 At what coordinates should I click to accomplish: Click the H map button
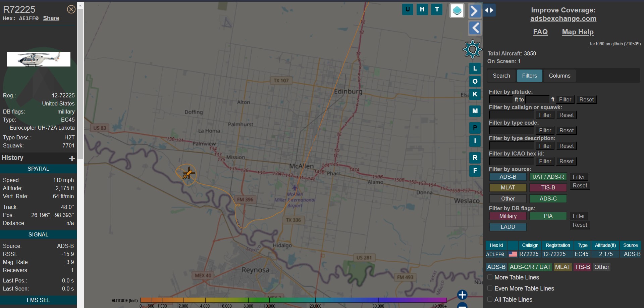coord(422,9)
